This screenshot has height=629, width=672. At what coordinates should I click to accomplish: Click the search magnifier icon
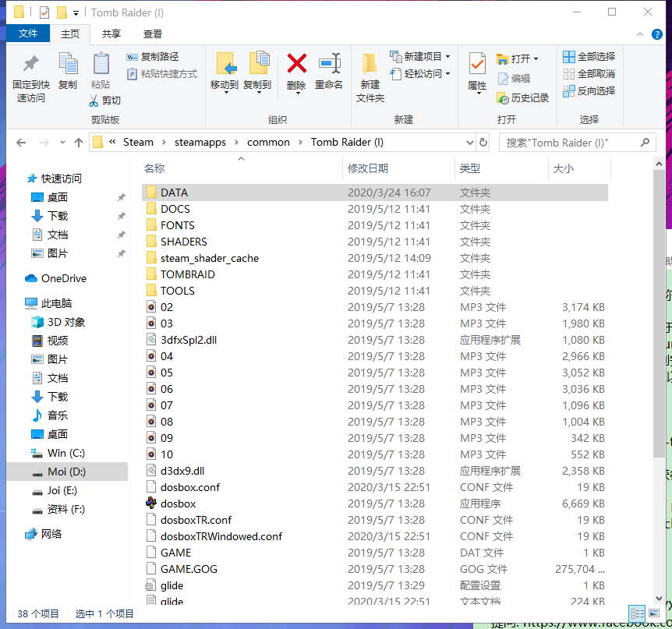coord(645,143)
